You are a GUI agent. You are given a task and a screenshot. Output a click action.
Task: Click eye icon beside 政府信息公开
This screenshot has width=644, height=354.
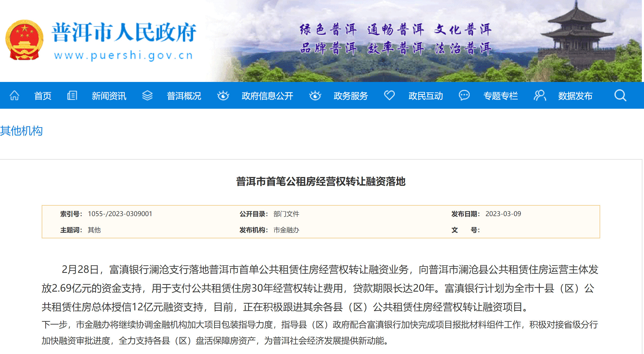223,95
